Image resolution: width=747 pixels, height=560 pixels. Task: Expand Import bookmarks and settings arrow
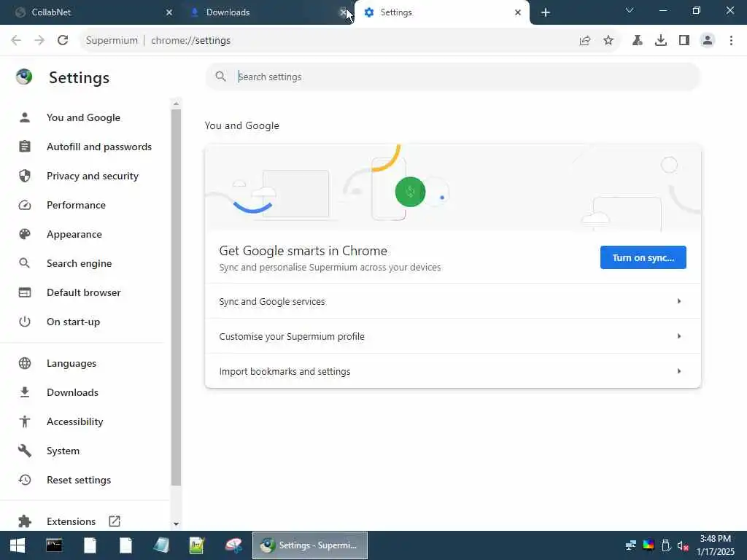point(679,371)
